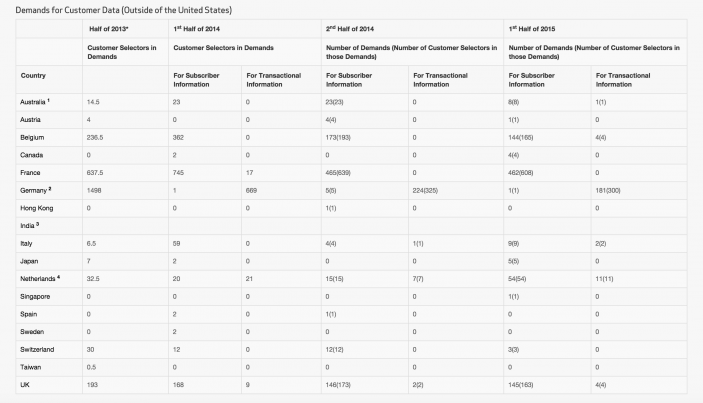Click the UK row label

coord(25,384)
